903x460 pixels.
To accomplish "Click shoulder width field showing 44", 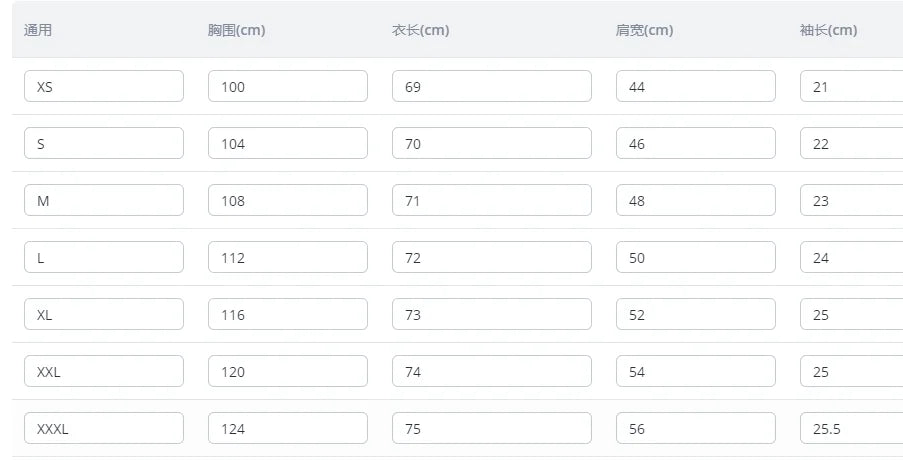I will pos(695,86).
